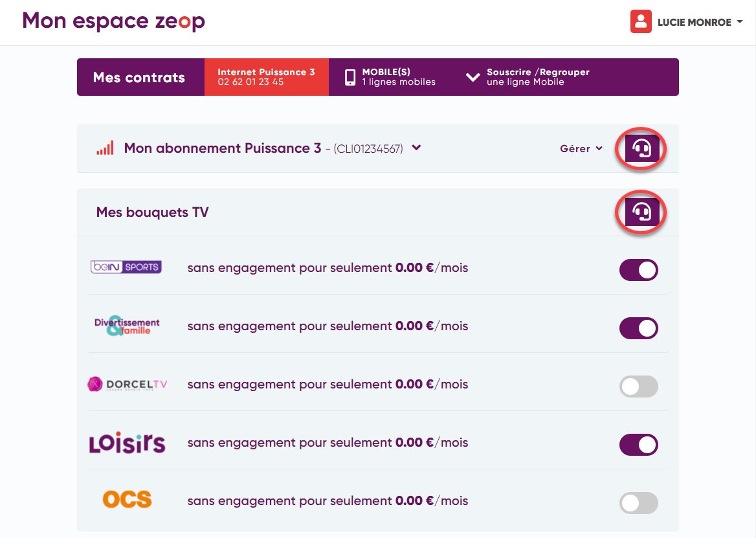The width and height of the screenshot is (756, 538).
Task: Switch to the Mes contrats tab
Action: [140, 76]
